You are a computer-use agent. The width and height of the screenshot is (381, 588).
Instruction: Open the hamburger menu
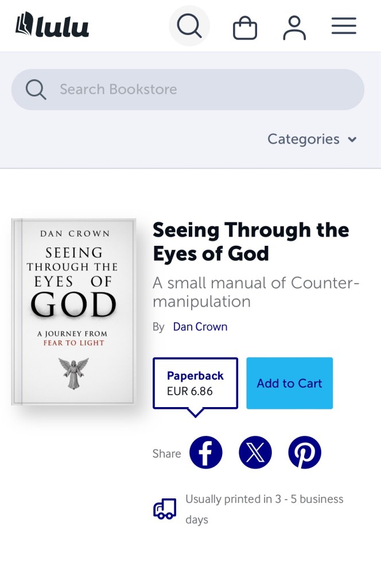pos(344,26)
